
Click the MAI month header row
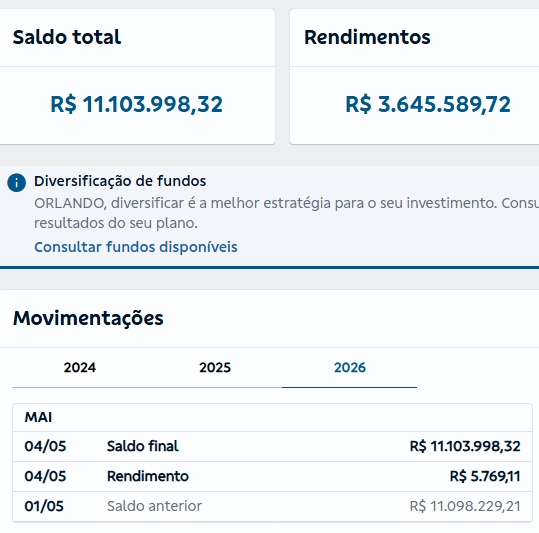[272, 418]
